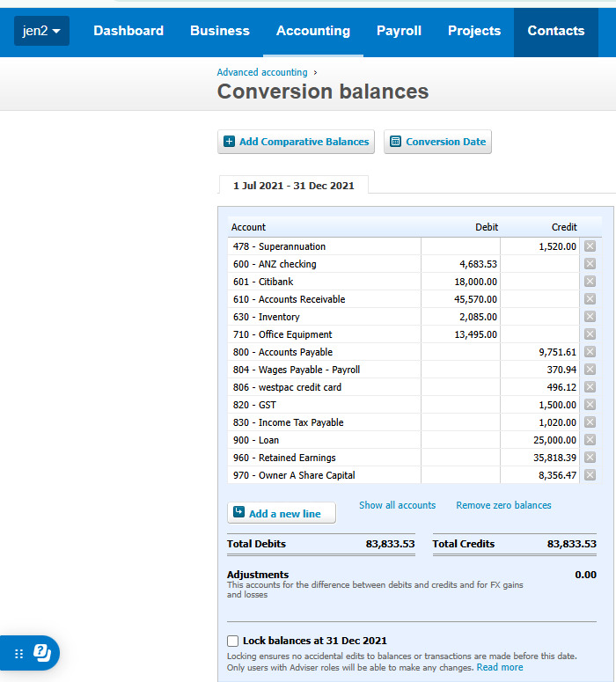Viewport: 616px width, 682px height.
Task: Delete the 900 Loan line
Action: pos(590,440)
